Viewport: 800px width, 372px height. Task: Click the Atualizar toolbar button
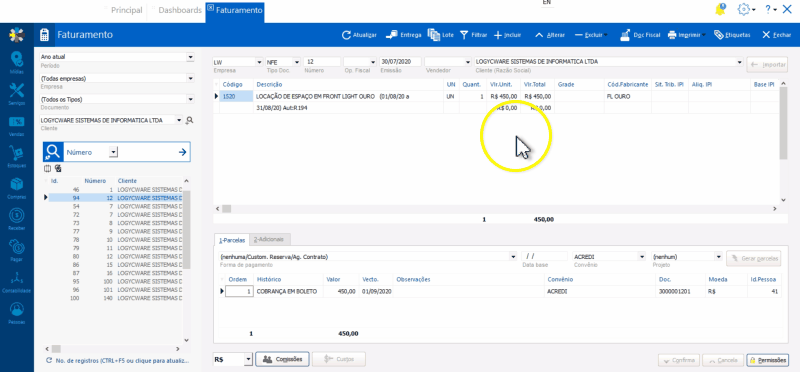coord(359,35)
